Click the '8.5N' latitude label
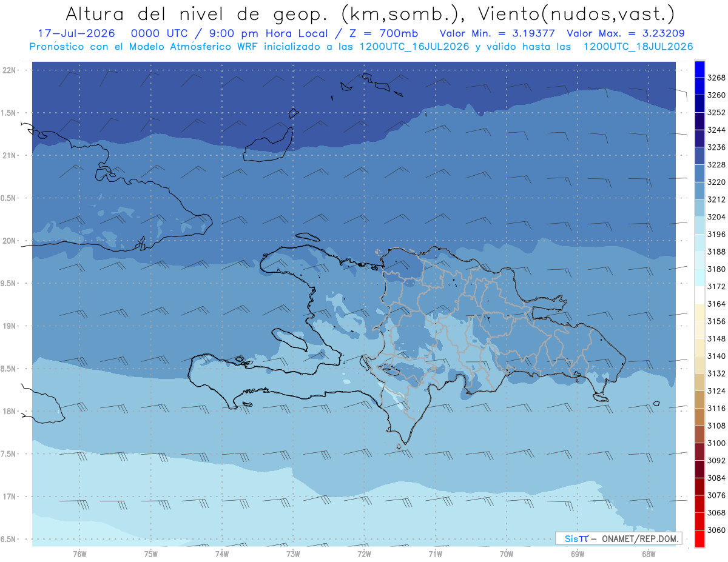 coord(9,369)
